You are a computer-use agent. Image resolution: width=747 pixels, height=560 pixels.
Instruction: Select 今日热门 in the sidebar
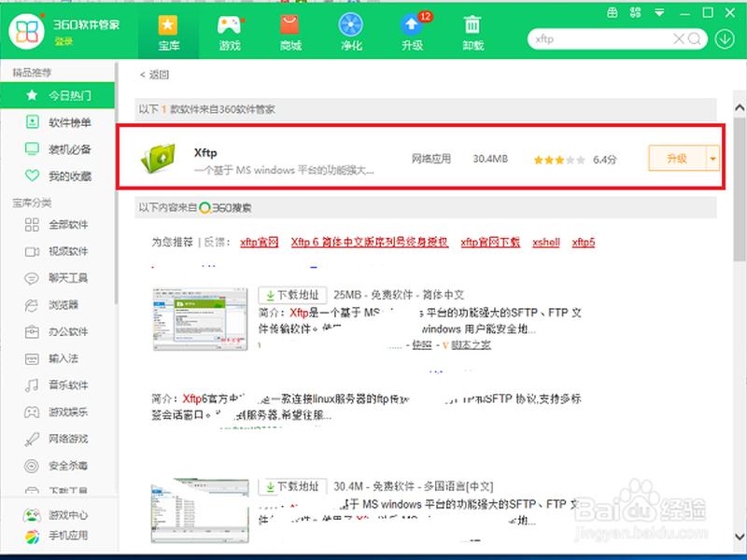click(x=57, y=95)
